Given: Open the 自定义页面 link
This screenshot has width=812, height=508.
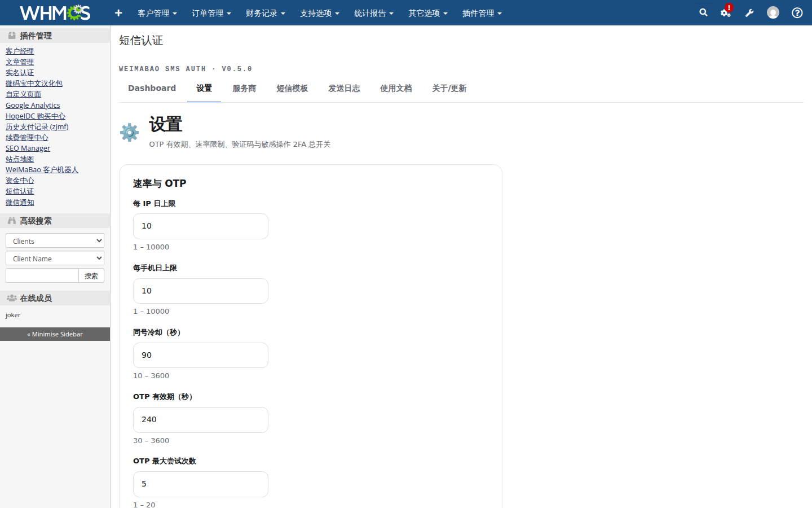Looking at the screenshot, I should [23, 94].
